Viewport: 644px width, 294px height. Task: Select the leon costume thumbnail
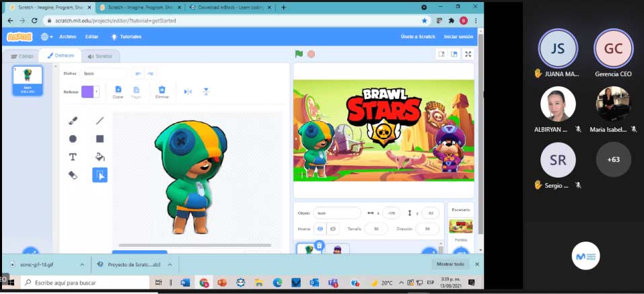[x=28, y=81]
